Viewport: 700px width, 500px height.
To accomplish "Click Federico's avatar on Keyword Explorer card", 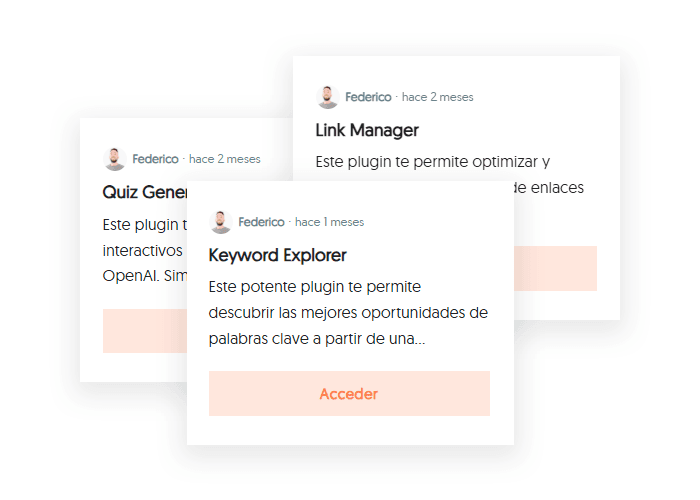I will click(x=221, y=222).
